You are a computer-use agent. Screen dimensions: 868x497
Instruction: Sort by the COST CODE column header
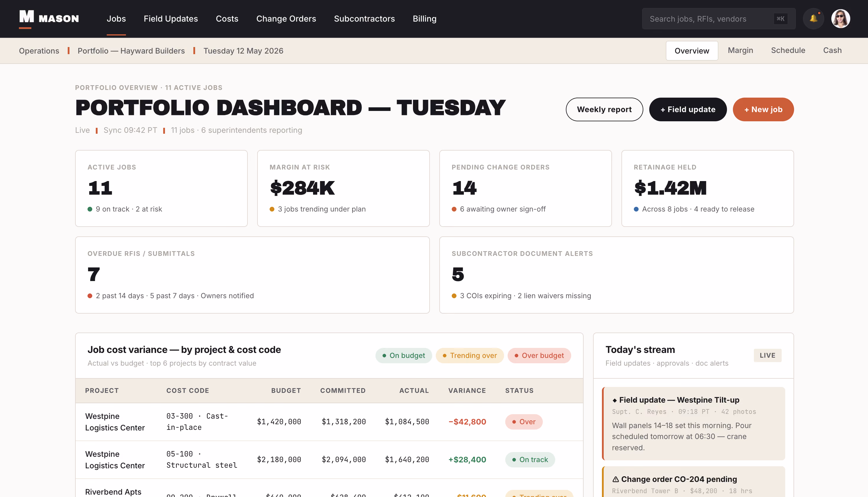[x=187, y=390]
